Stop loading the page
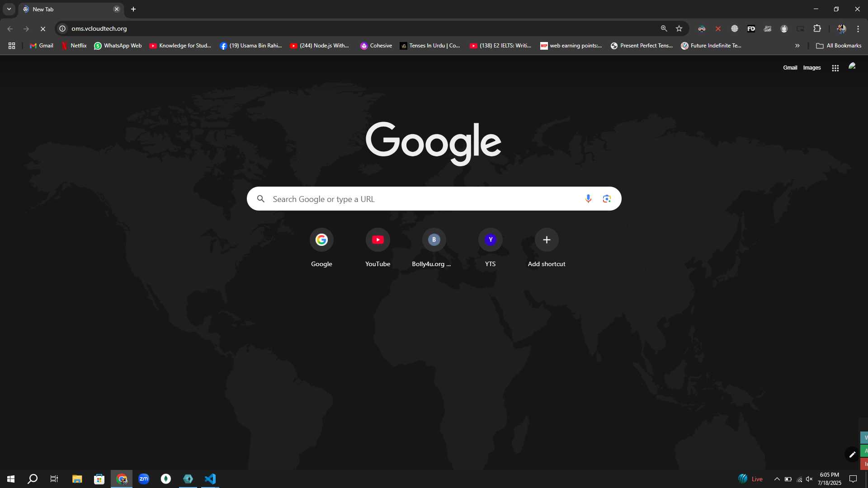Viewport: 868px width, 488px height. pyautogui.click(x=43, y=28)
